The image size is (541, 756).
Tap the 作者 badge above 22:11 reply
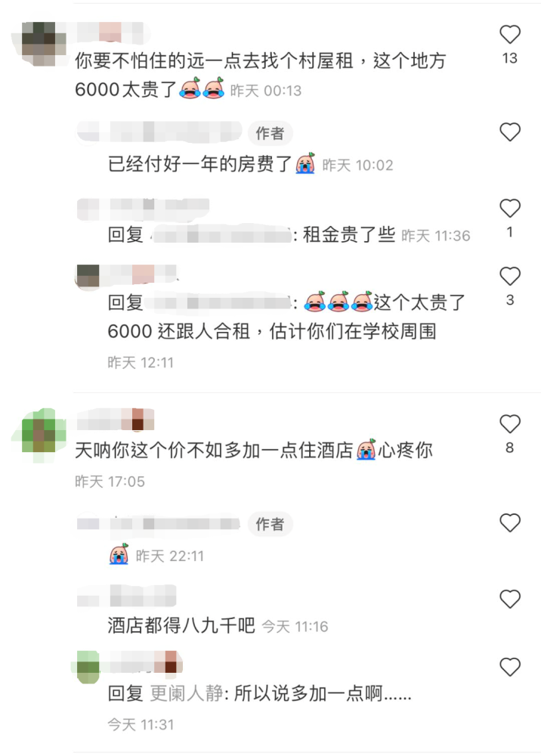tap(270, 524)
